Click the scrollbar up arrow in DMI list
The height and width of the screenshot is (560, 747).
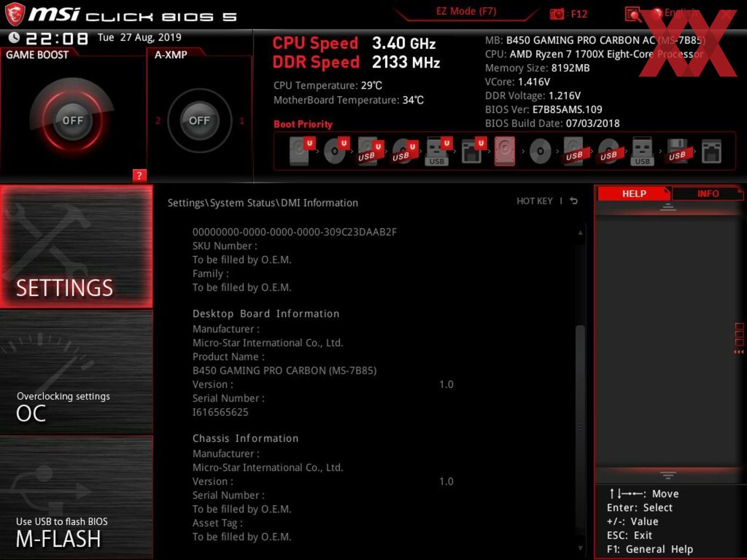coord(580,233)
